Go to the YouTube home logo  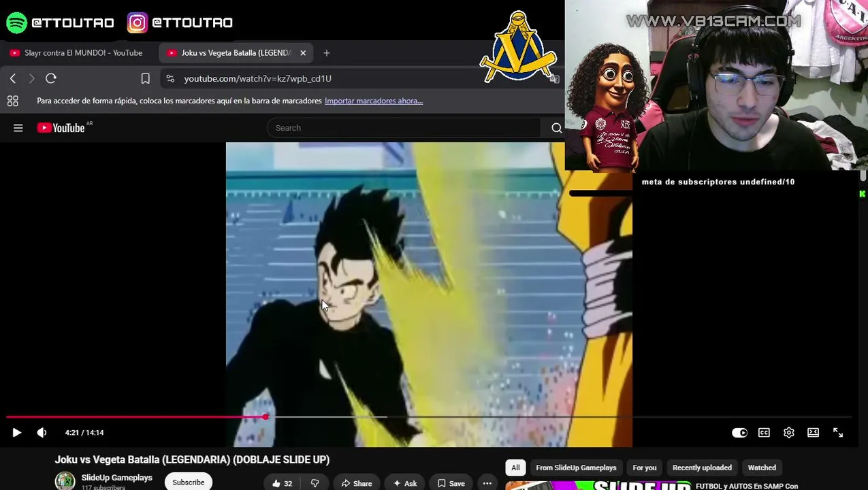pyautogui.click(x=61, y=128)
